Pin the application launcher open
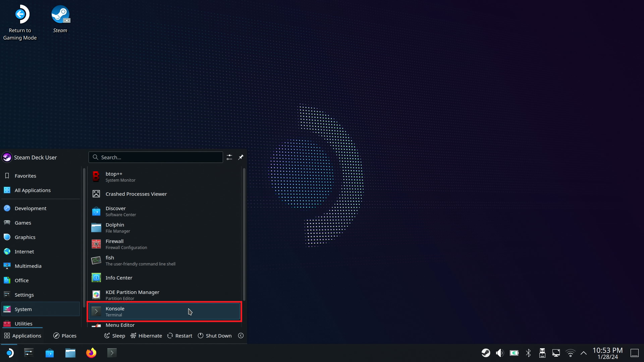 pos(241,157)
